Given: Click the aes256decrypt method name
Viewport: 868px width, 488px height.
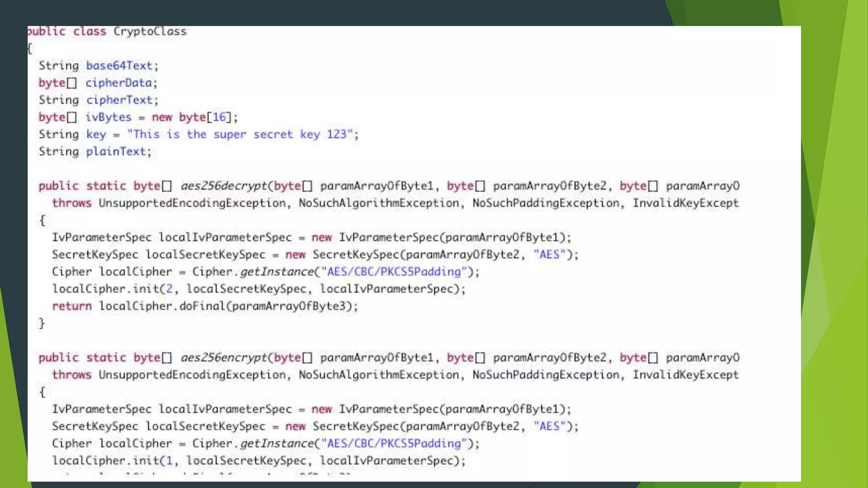Looking at the screenshot, I should [x=223, y=186].
